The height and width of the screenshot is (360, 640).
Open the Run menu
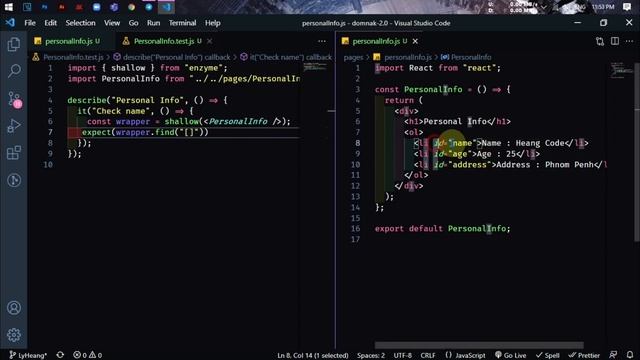[153, 23]
